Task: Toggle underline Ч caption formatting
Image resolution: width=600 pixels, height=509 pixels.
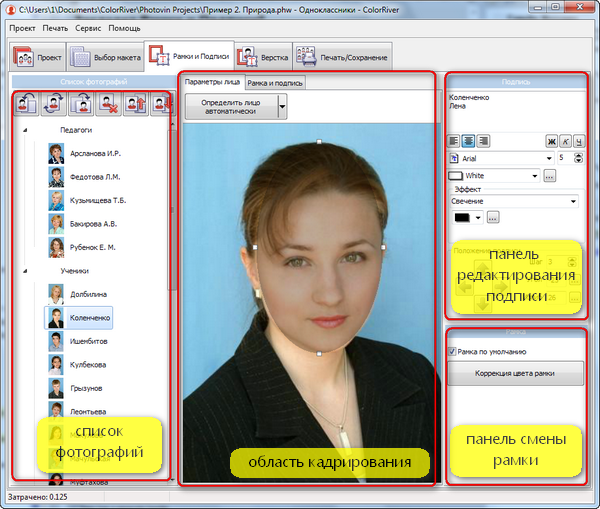Action: 579,142
